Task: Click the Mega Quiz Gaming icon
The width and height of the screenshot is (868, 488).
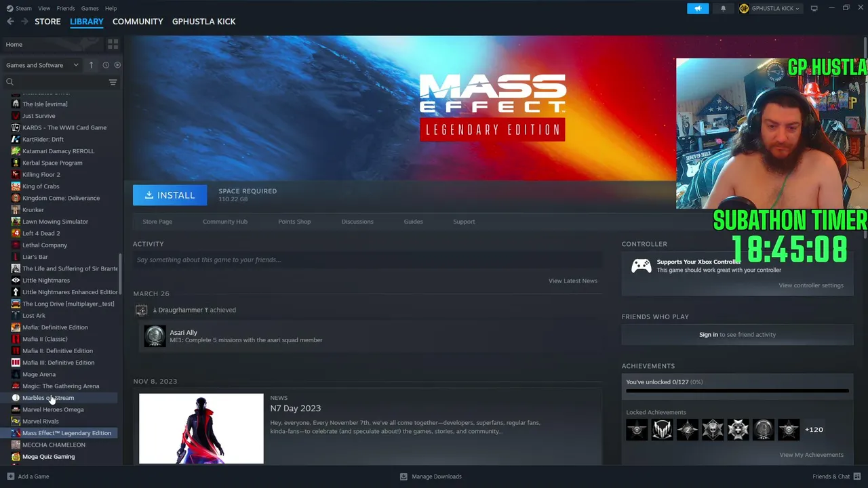Action: tap(16, 457)
